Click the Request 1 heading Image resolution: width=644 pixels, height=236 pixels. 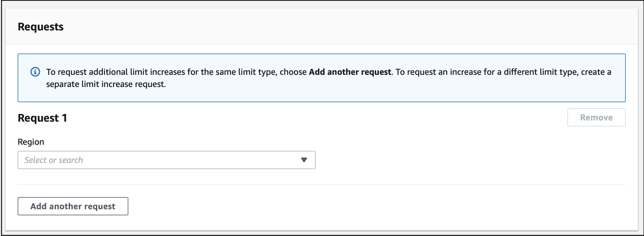[43, 118]
